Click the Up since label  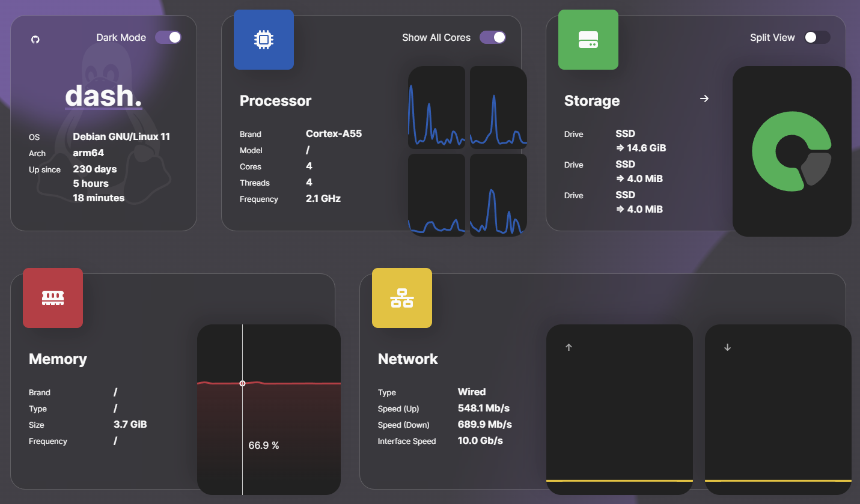pyautogui.click(x=44, y=169)
